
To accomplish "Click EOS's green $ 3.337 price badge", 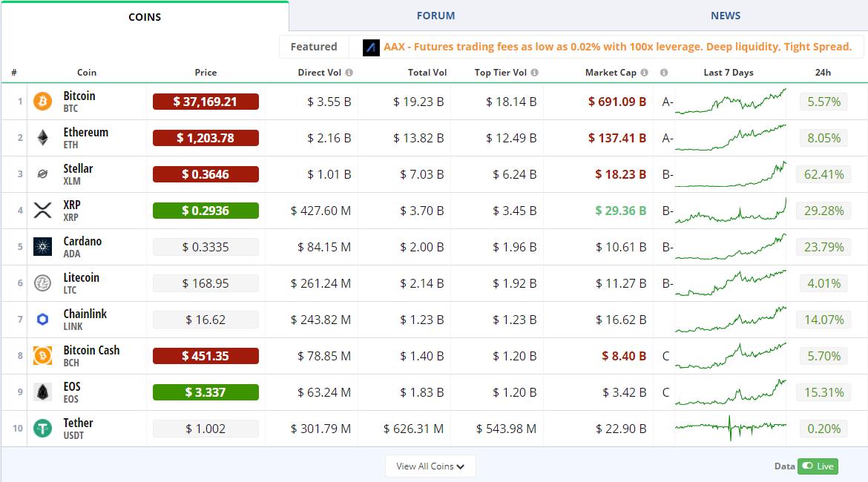I will pos(206,392).
